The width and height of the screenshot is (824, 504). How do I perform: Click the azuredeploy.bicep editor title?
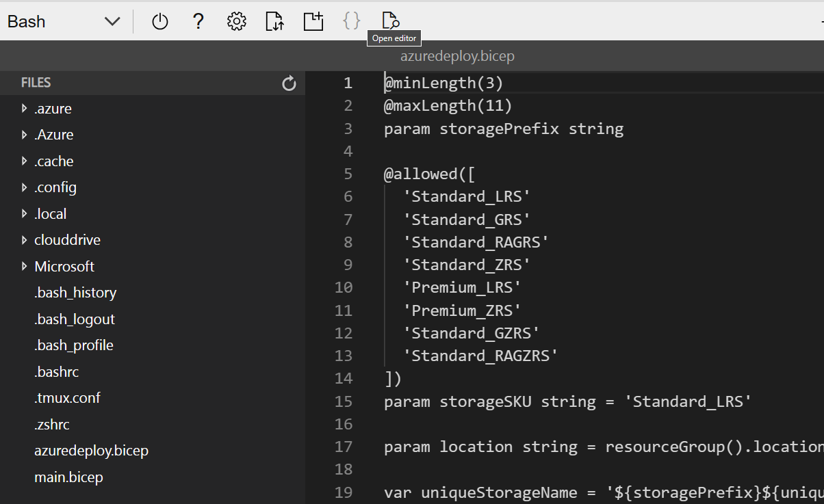click(456, 56)
